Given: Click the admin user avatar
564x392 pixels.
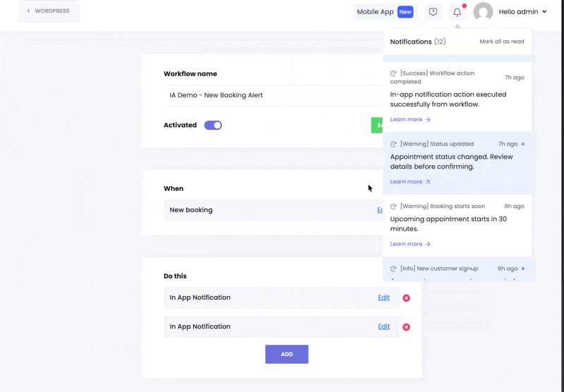Looking at the screenshot, I should click(x=483, y=12).
